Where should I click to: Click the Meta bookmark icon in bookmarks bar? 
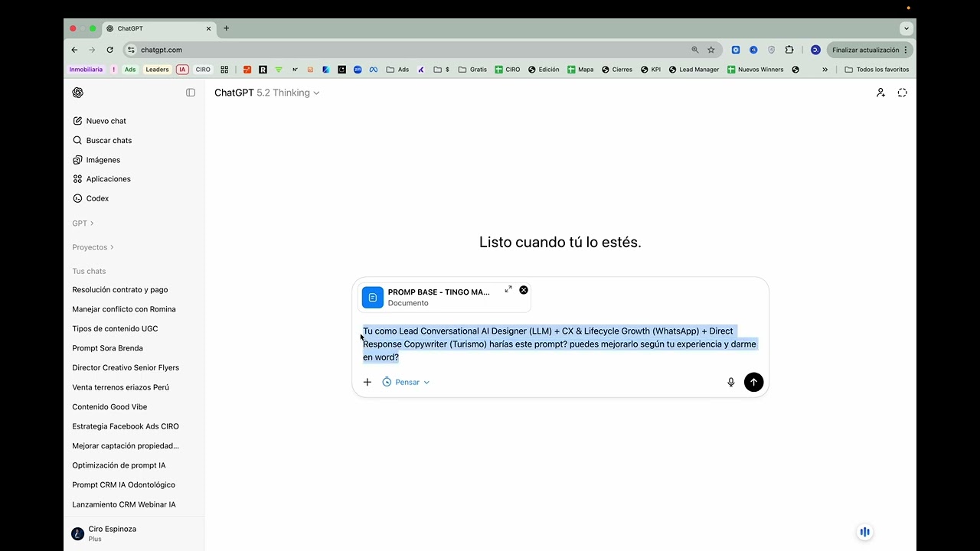coord(374,70)
